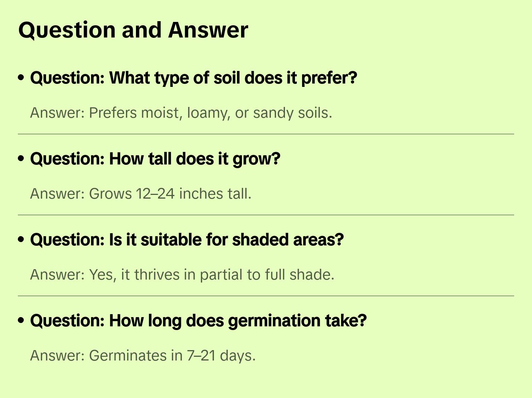Click the "Question and Answer" heading
The height and width of the screenshot is (398, 532).
click(x=133, y=30)
